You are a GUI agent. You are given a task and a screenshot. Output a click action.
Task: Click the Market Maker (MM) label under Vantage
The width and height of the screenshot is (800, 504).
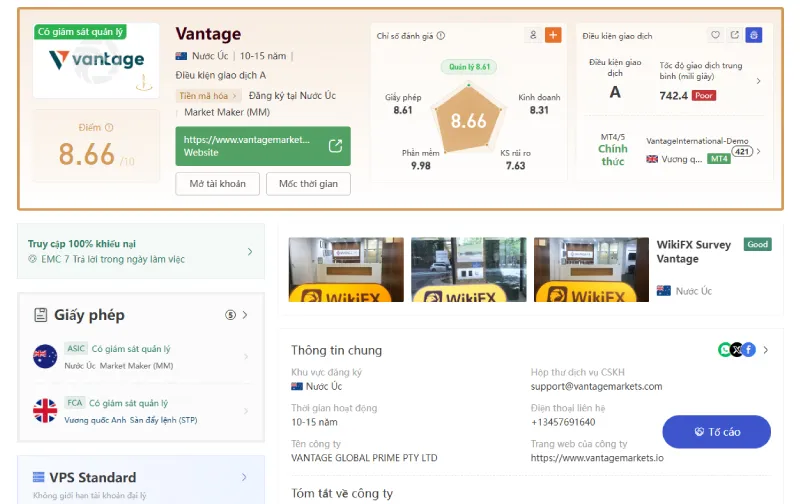coord(227,112)
